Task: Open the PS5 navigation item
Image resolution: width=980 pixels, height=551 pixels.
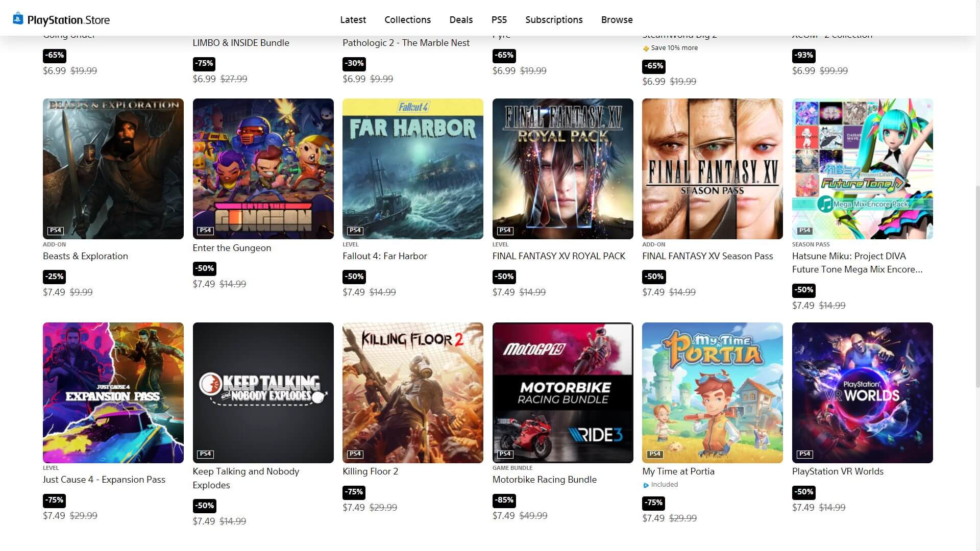Action: point(499,19)
